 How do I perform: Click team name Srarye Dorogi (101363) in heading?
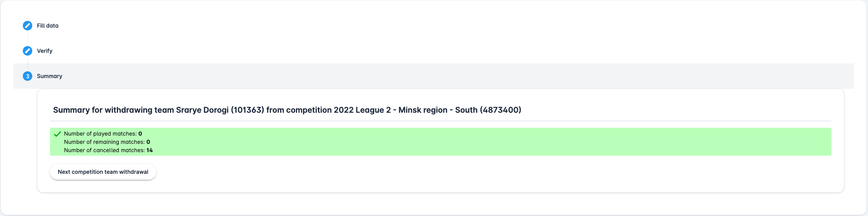[220, 110]
